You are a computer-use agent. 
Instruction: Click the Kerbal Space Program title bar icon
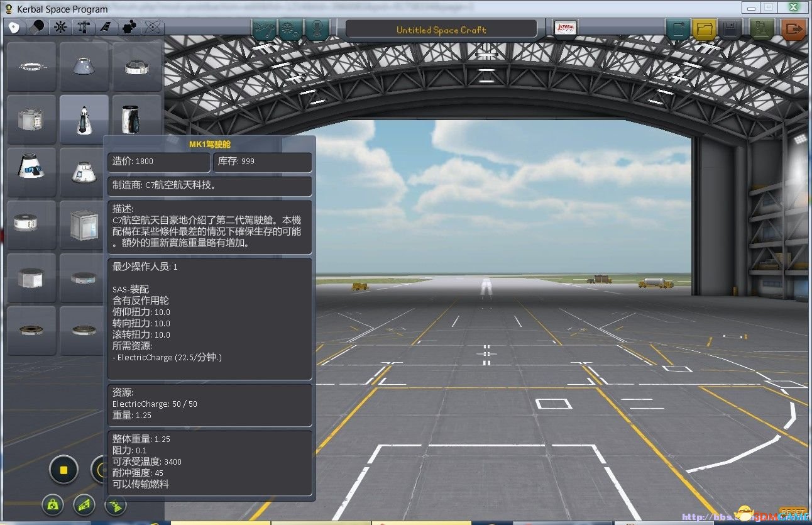8,8
